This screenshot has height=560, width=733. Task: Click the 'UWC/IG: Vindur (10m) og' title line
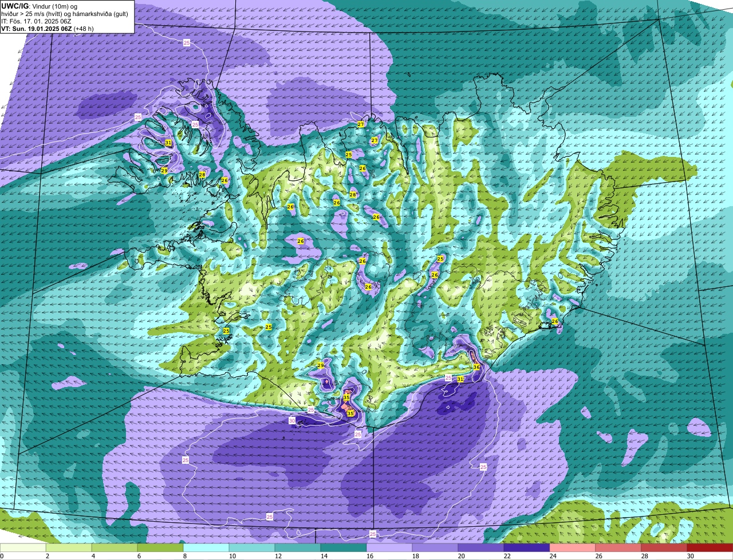tap(38, 6)
